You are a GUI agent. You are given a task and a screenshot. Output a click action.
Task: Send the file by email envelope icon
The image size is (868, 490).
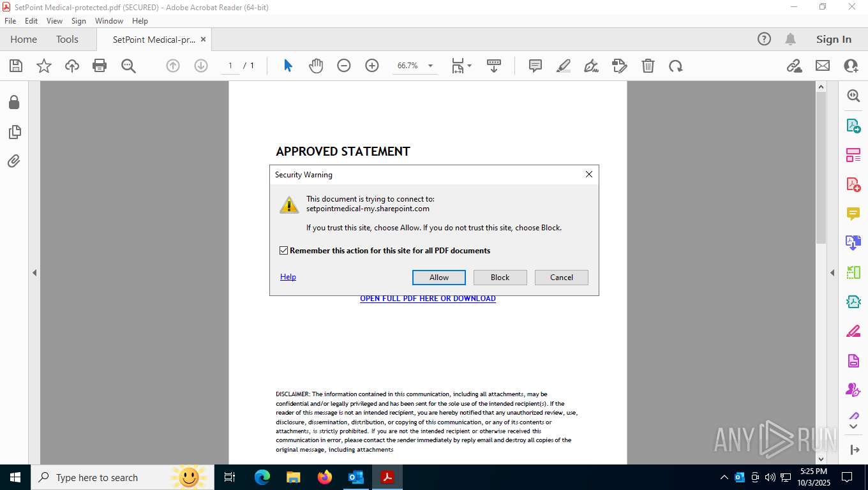pos(823,66)
